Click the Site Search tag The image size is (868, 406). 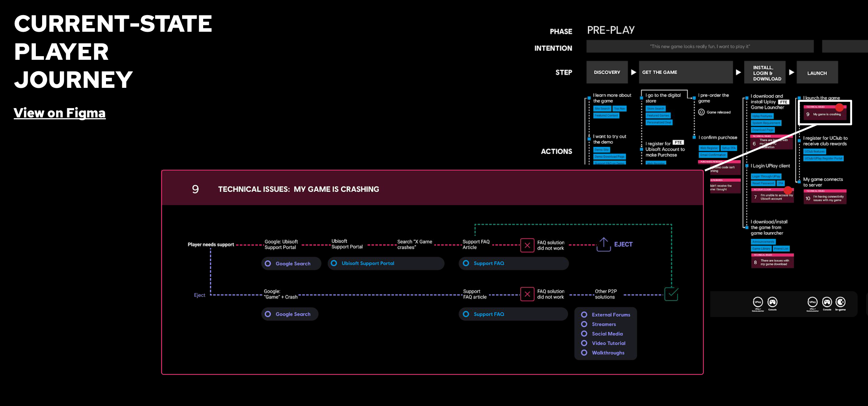click(x=602, y=109)
